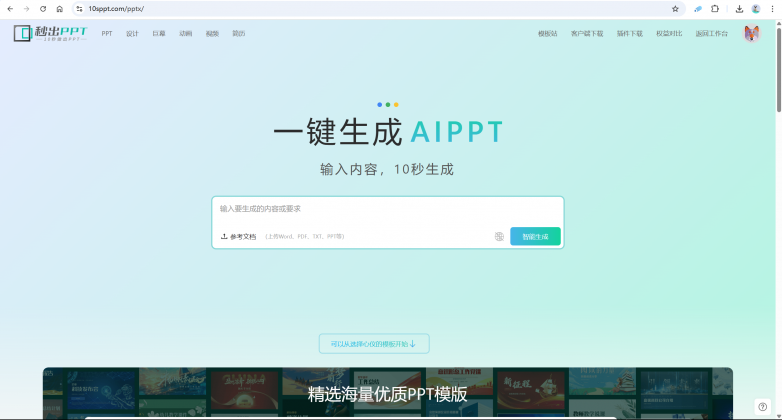Click the 上传Word、PDF、TXT、PPT等 hint text
This screenshot has height=420, width=782.
click(x=305, y=236)
